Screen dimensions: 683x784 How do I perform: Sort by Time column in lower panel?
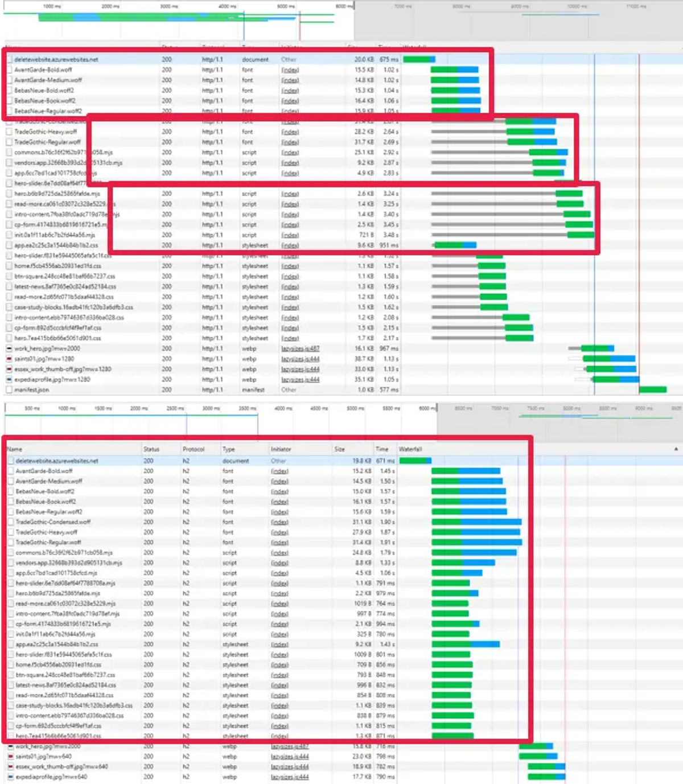tap(382, 449)
